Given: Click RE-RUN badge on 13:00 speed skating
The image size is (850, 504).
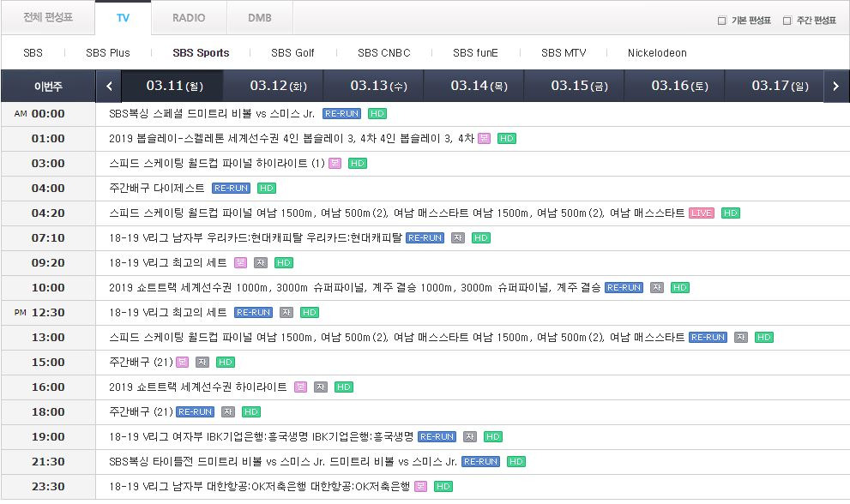Looking at the screenshot, I should point(708,339).
